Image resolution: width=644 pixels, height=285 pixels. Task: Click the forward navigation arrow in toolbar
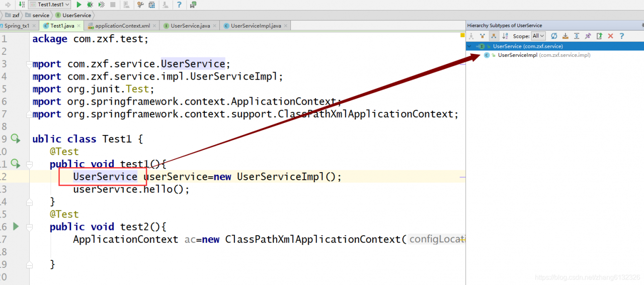pos(8,5)
